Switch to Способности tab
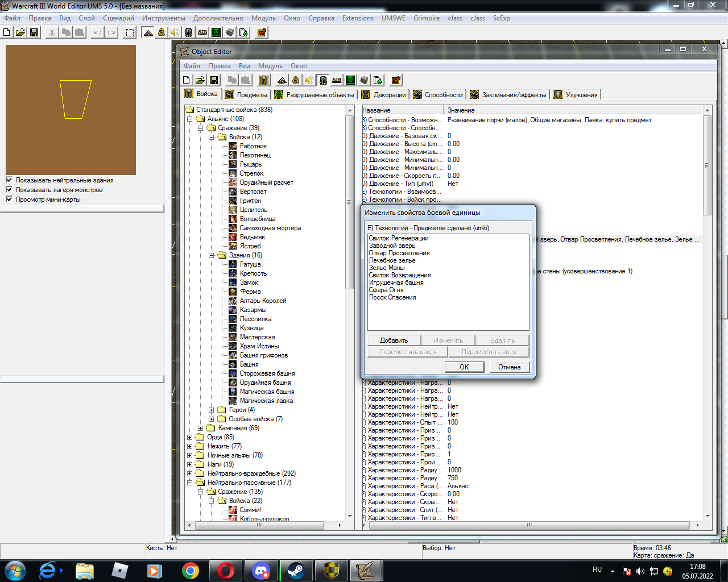Screen dimensions: 728x582 point(438,94)
